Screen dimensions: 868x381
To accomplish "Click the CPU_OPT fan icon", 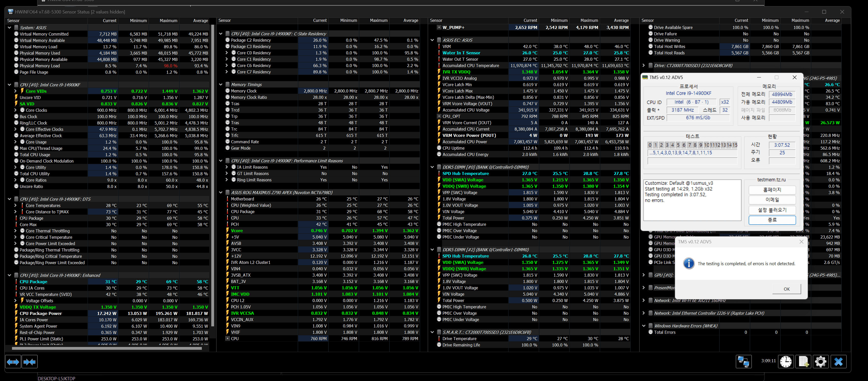I will coord(439,116).
